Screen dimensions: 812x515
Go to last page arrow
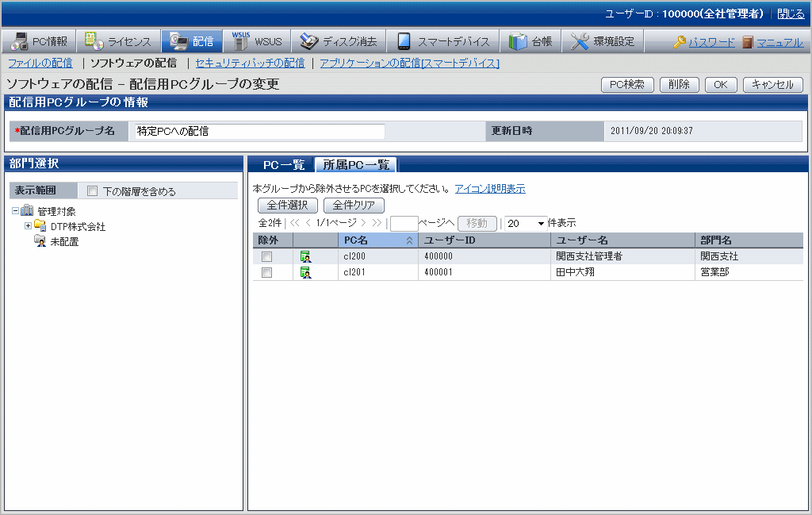377,223
